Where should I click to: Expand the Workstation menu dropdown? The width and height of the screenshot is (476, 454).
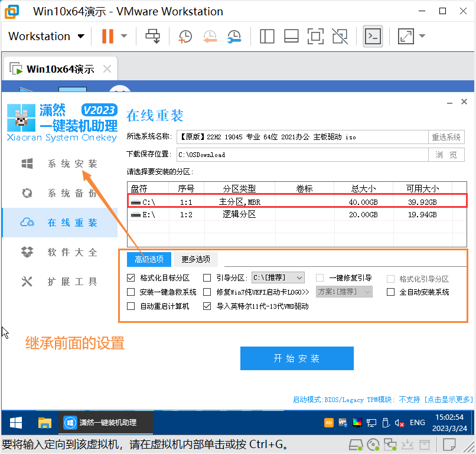point(81,36)
